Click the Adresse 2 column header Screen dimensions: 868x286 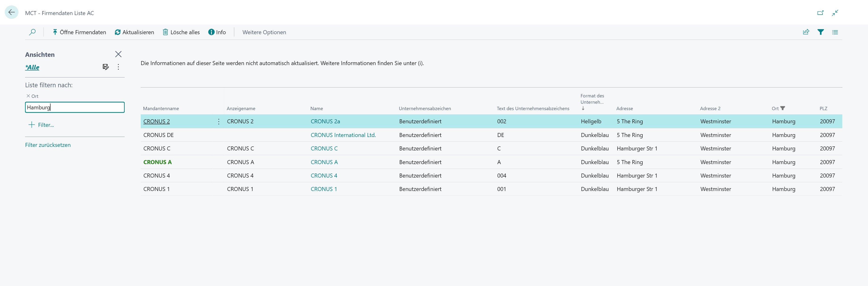(710, 108)
